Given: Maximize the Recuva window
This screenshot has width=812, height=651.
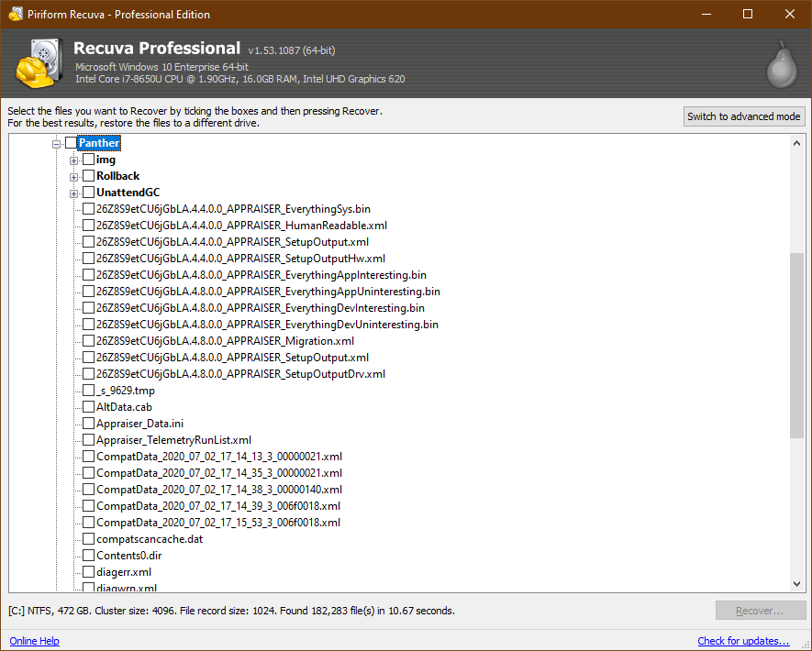Looking at the screenshot, I should pyautogui.click(x=748, y=14).
